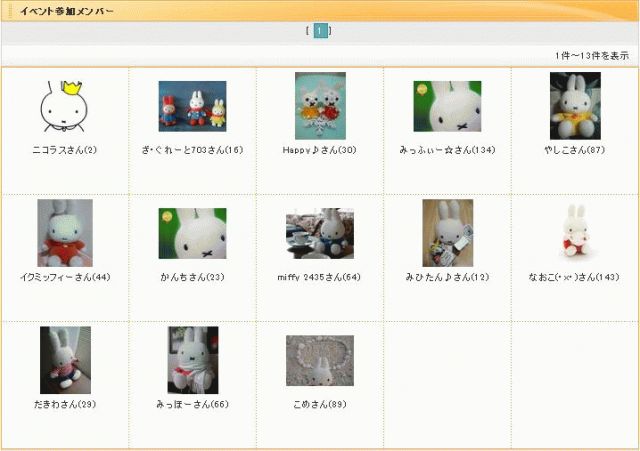This screenshot has width=640, height=451.
Task: Click やしこさん(87) member name
Action: [x=575, y=150]
